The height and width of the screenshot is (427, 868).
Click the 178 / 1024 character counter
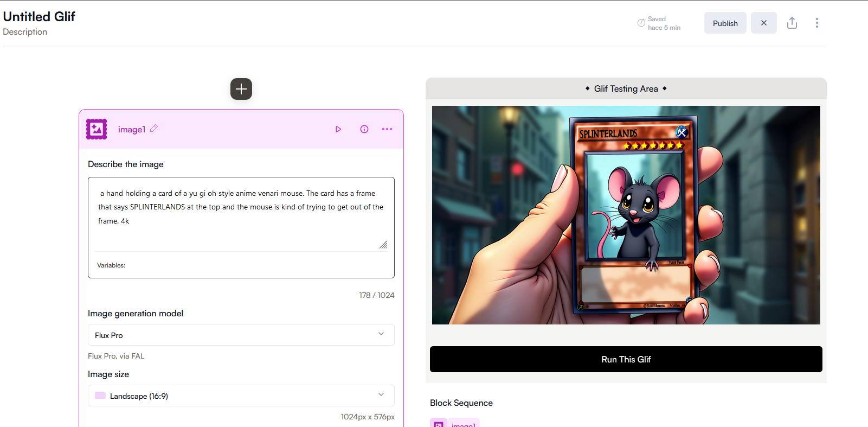(377, 295)
